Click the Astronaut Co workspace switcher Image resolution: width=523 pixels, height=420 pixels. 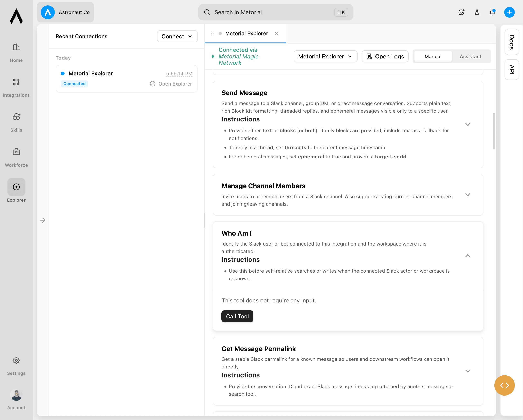tap(65, 12)
